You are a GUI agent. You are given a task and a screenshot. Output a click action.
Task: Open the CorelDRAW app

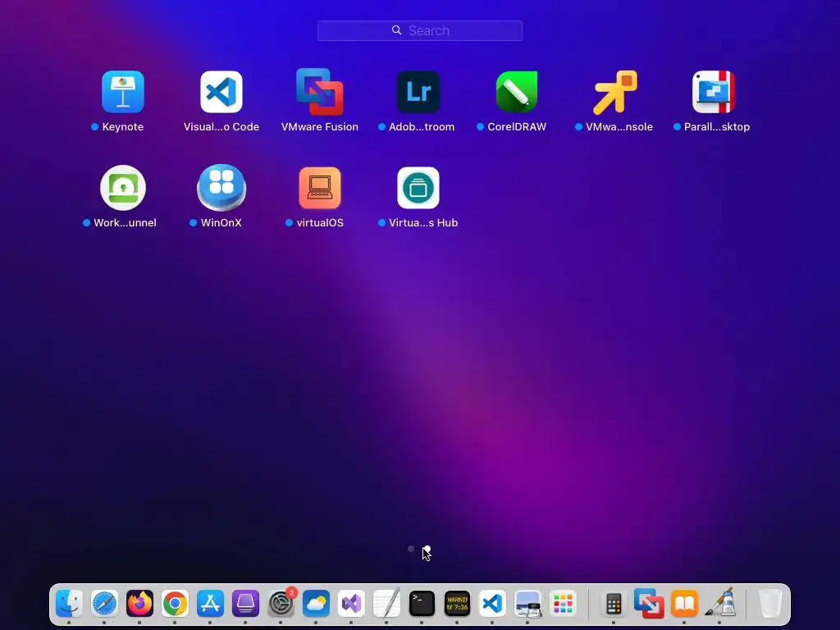point(517,92)
